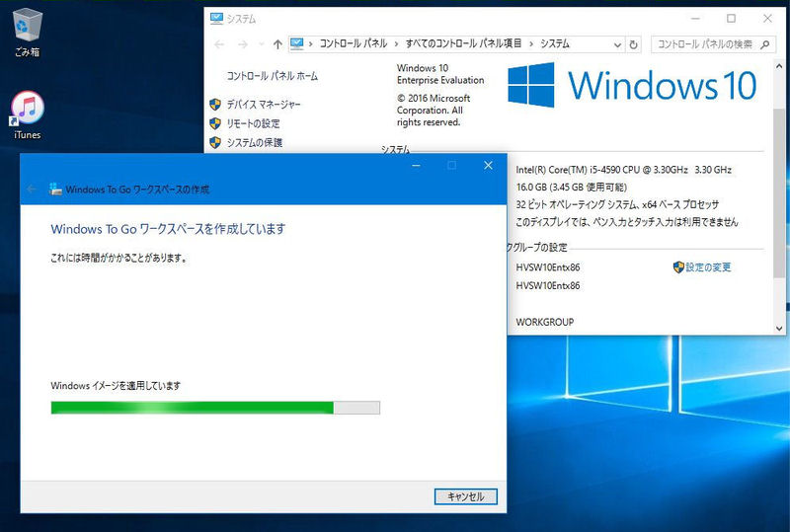This screenshot has height=532, width=790.
Task: Click the Windows 10 logo in System window
Action: pos(632,85)
